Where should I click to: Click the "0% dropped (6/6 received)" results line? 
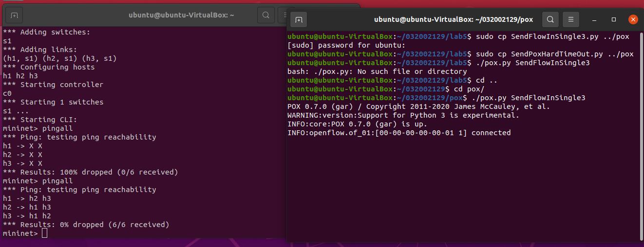tap(86, 225)
